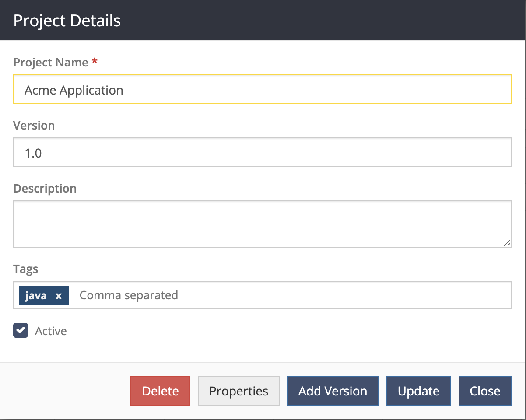526x420 pixels.
Task: Click the Tags field label
Action: point(25,269)
